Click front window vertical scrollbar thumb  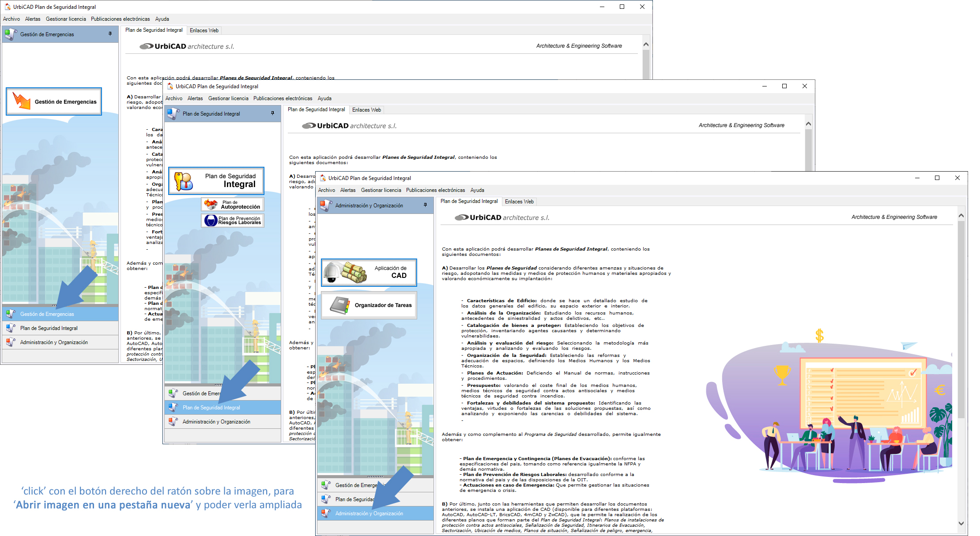pyautogui.click(x=961, y=319)
